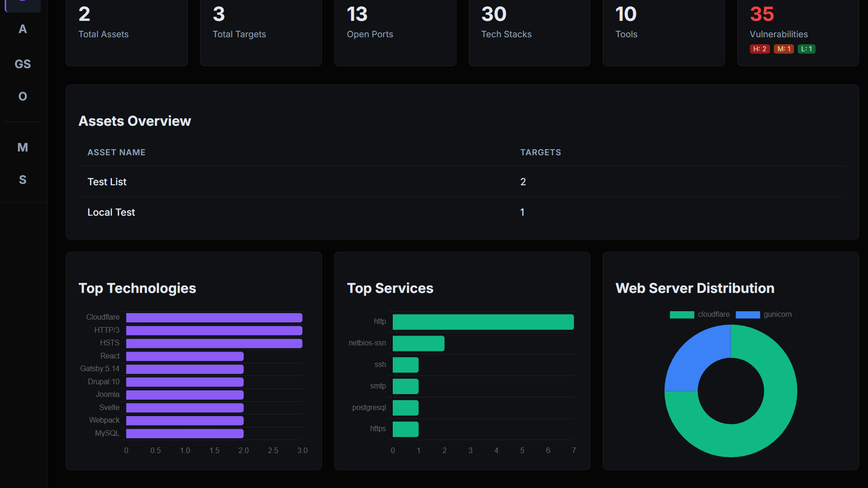The width and height of the screenshot is (868, 488).
Task: Click the M: 1 medium severity badge
Action: pyautogui.click(x=783, y=49)
